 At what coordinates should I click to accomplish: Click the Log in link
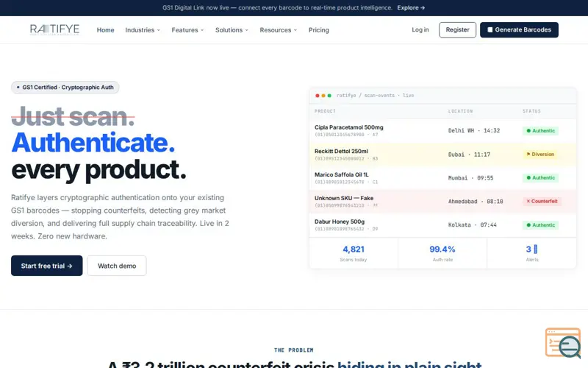tap(420, 29)
